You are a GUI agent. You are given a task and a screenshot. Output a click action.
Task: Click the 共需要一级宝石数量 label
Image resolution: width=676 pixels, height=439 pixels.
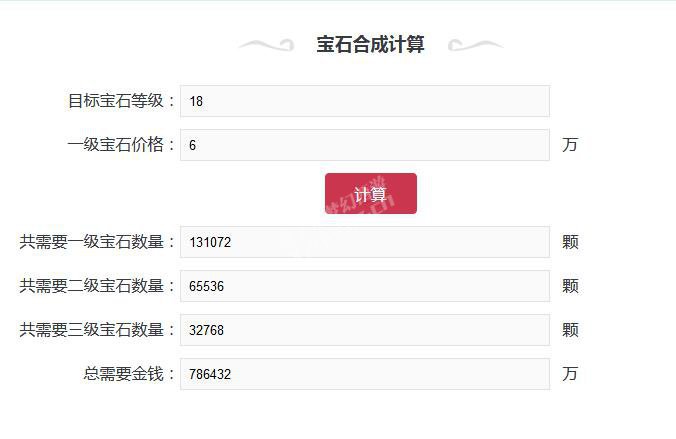pyautogui.click(x=98, y=241)
